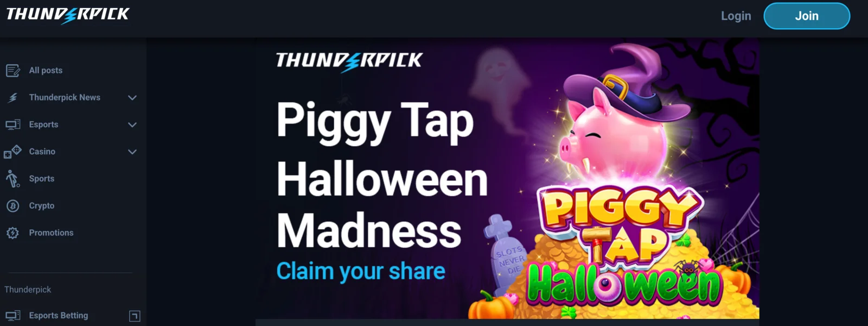Image resolution: width=868 pixels, height=326 pixels.
Task: Click the Crypto bitcoin coin icon
Action: (13, 206)
